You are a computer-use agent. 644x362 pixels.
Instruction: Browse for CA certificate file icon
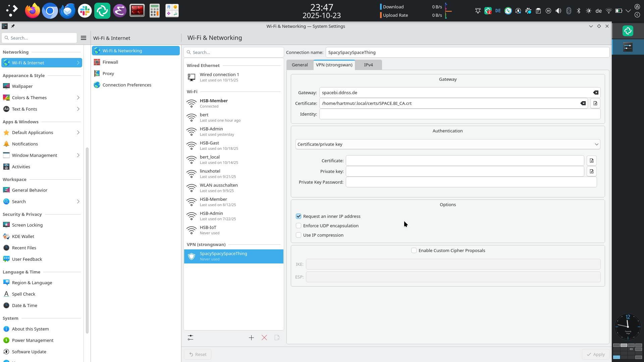pos(595,103)
